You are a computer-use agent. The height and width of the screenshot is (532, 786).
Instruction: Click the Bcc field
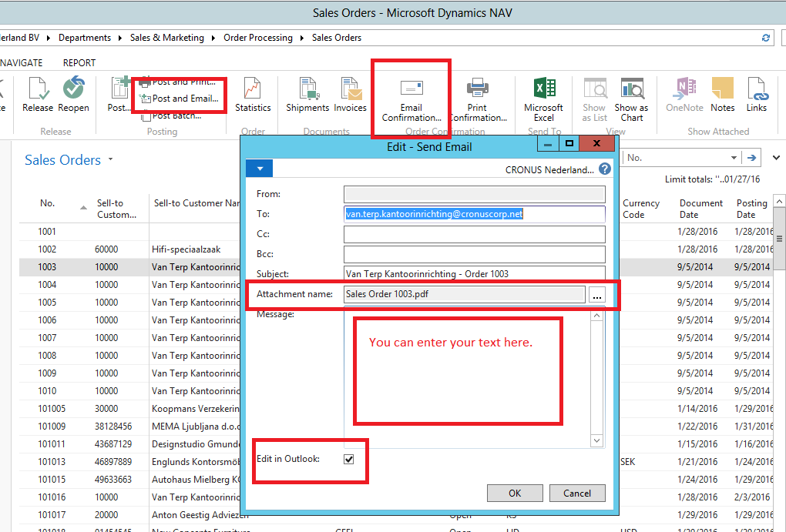474,255
